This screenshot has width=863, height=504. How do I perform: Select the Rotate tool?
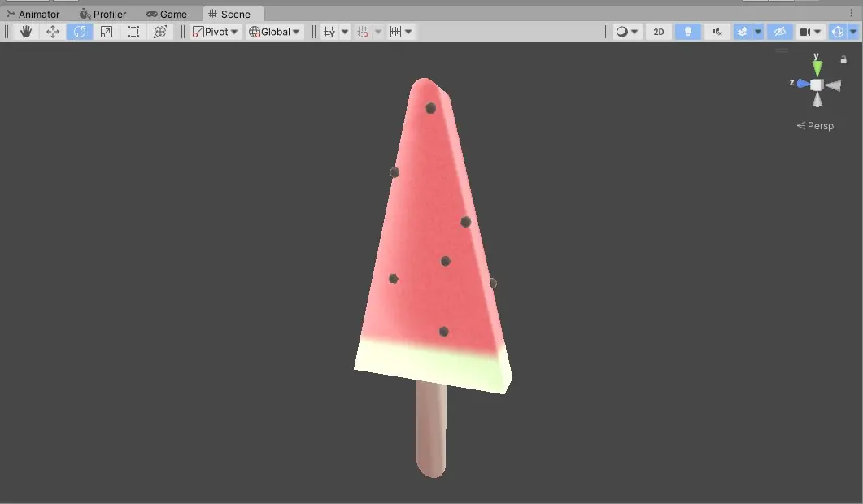tap(79, 31)
